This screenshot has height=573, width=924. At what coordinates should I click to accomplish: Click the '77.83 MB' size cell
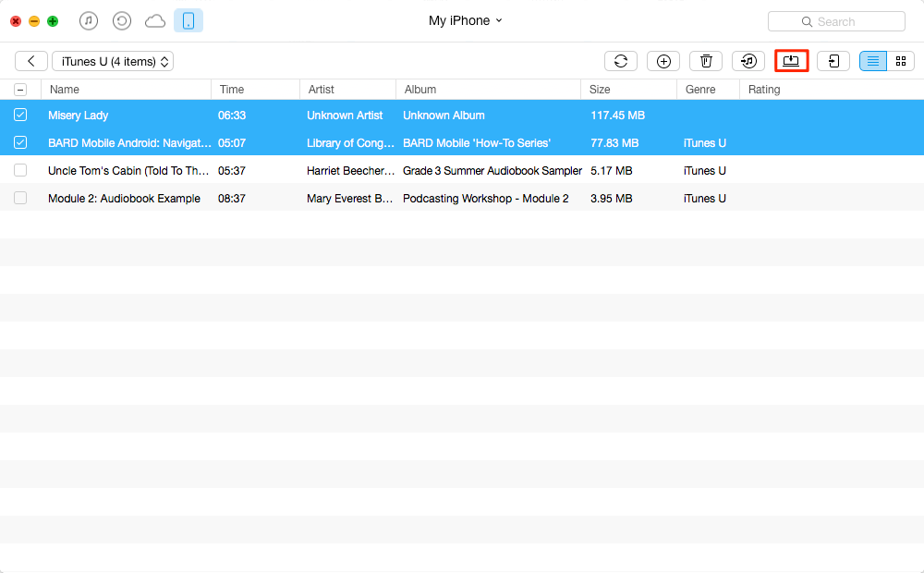click(614, 143)
